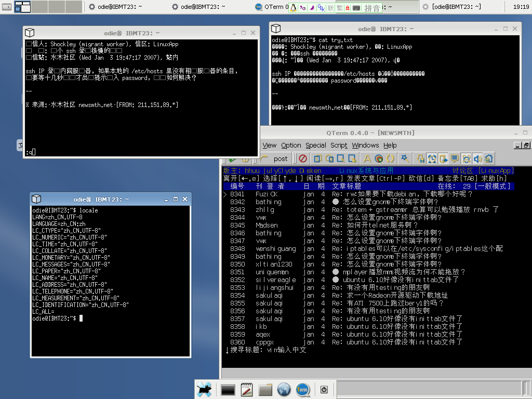Open the View menu in QTerm

(x=270, y=145)
